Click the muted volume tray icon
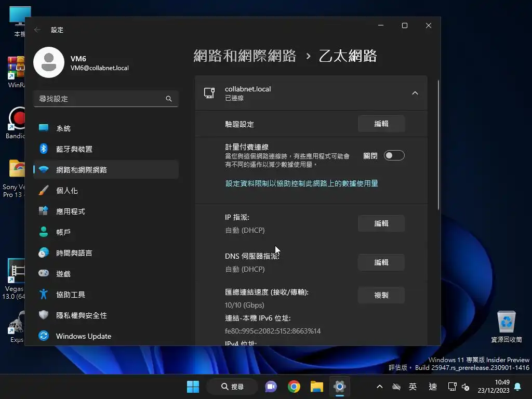The image size is (532, 399). (465, 387)
